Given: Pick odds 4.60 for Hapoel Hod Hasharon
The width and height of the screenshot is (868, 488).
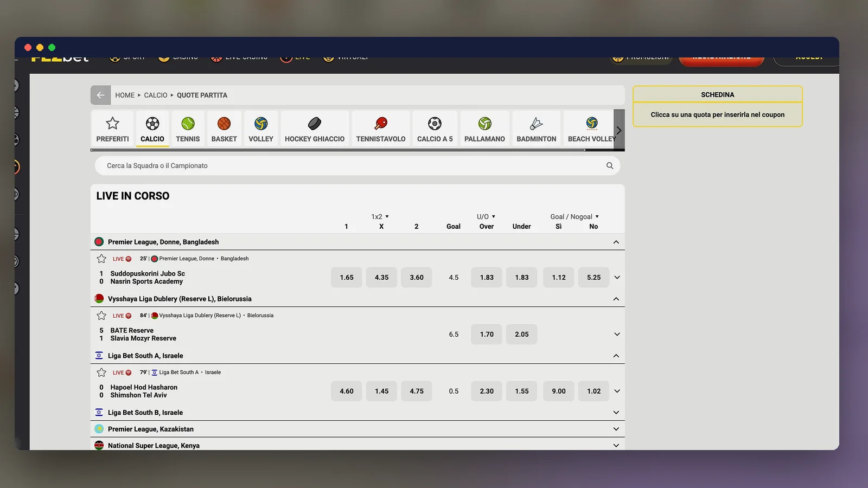Looking at the screenshot, I should coord(347,391).
